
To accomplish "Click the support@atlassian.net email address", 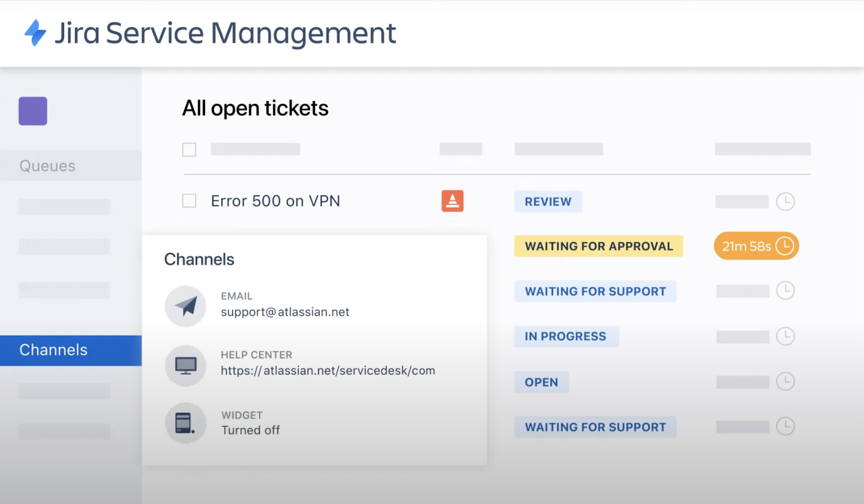I will 285,312.
